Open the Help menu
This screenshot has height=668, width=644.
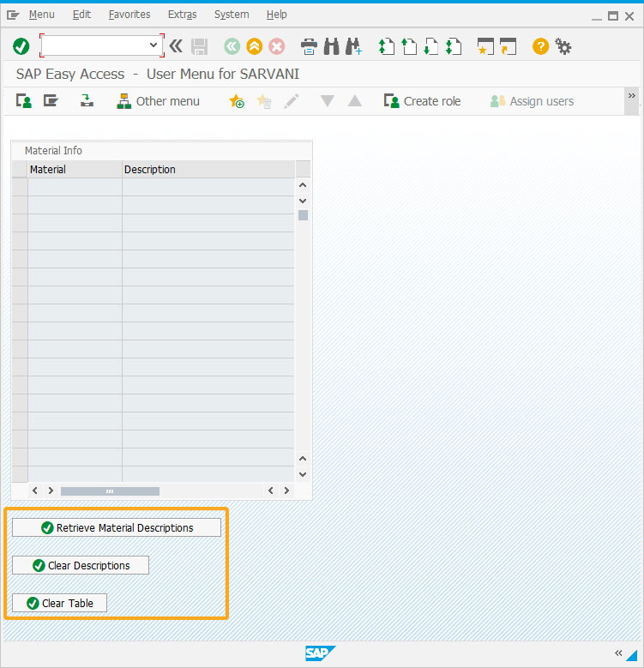[276, 15]
